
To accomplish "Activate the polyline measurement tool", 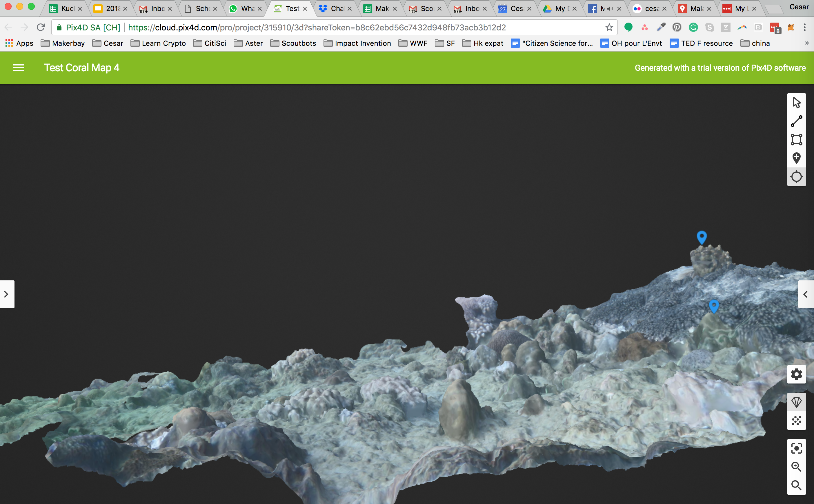I will pyautogui.click(x=797, y=121).
